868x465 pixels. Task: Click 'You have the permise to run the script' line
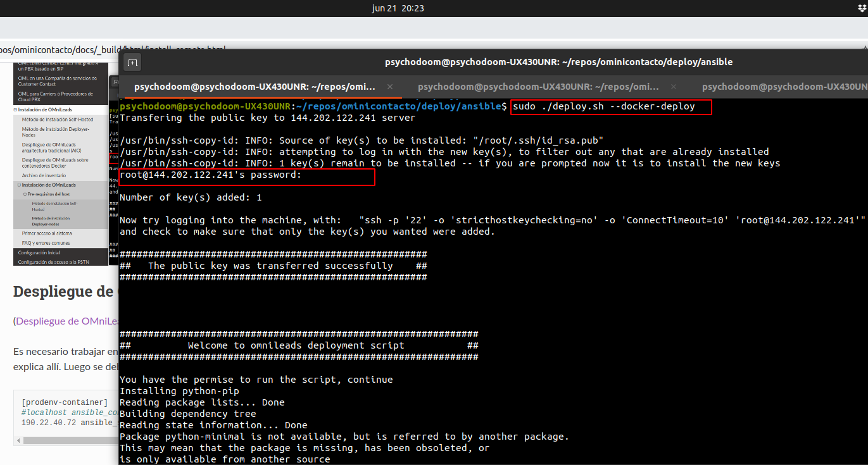[256, 380]
